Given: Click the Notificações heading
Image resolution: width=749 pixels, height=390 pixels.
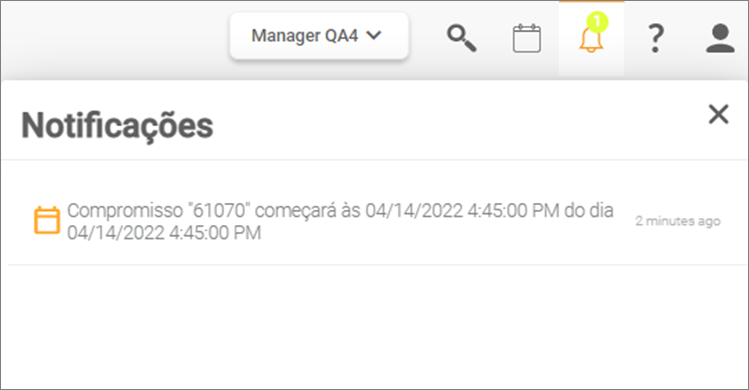Looking at the screenshot, I should pos(118,126).
